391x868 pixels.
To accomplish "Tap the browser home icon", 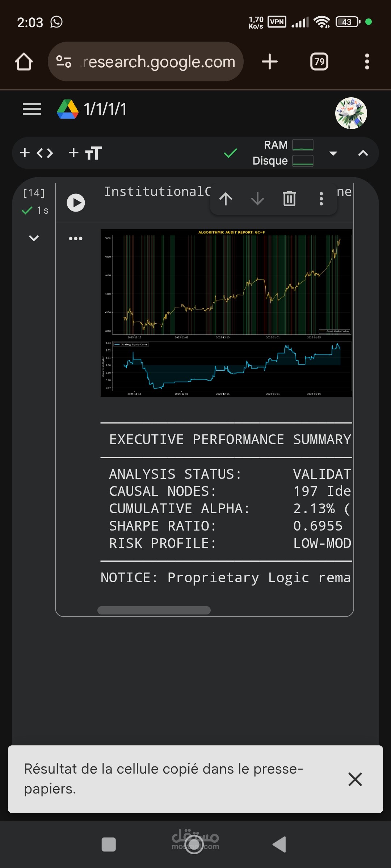I will point(24,61).
